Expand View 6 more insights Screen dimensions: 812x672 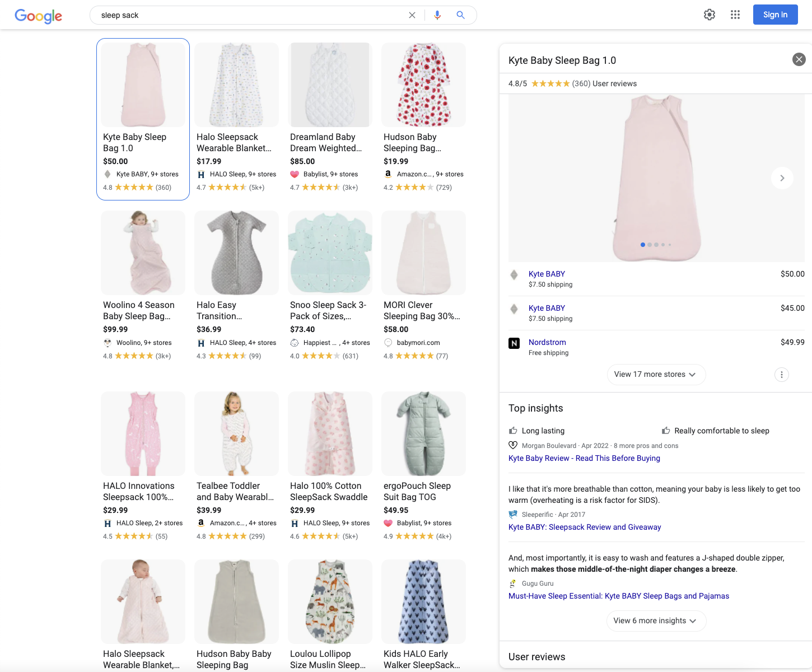coord(656,620)
